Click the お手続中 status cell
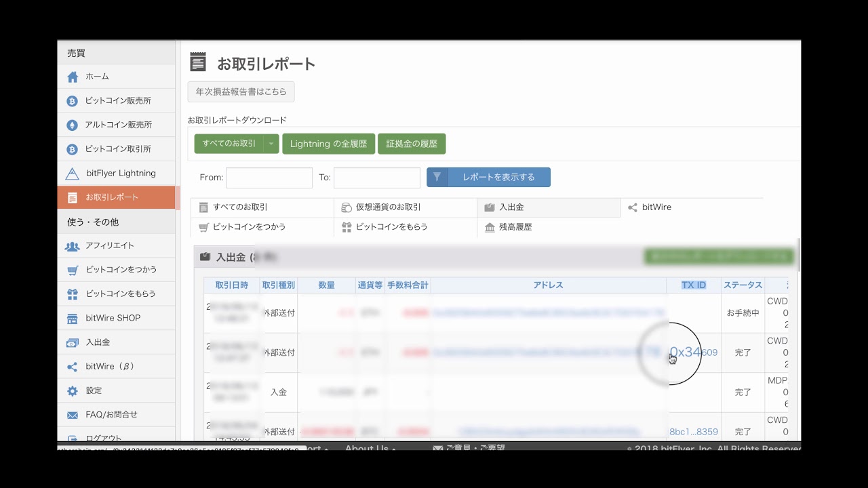This screenshot has height=488, width=868. coord(743,313)
